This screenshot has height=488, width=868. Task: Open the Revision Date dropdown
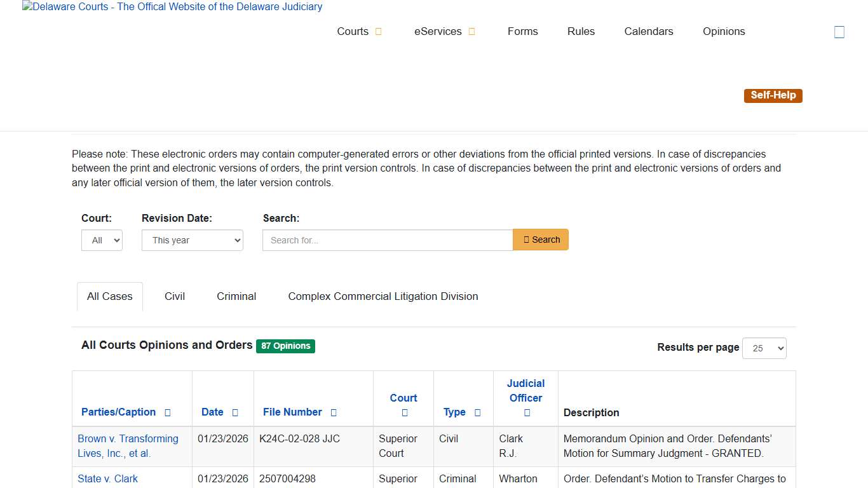192,240
